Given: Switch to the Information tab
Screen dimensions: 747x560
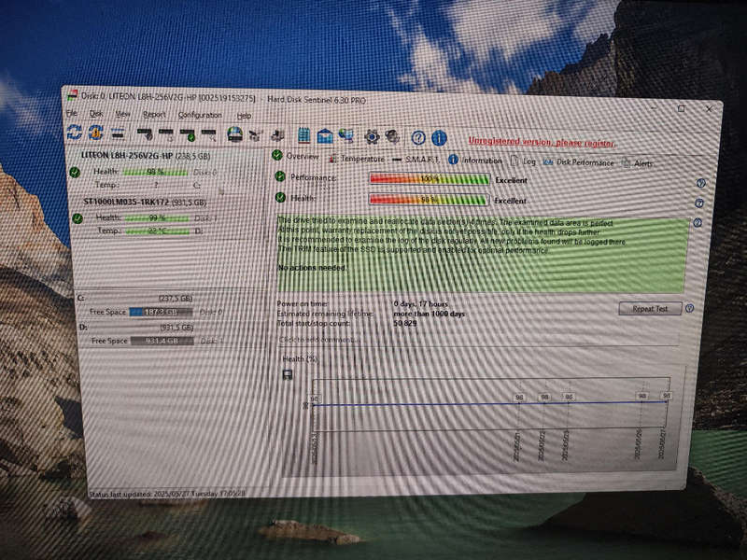Looking at the screenshot, I should pos(475,161).
